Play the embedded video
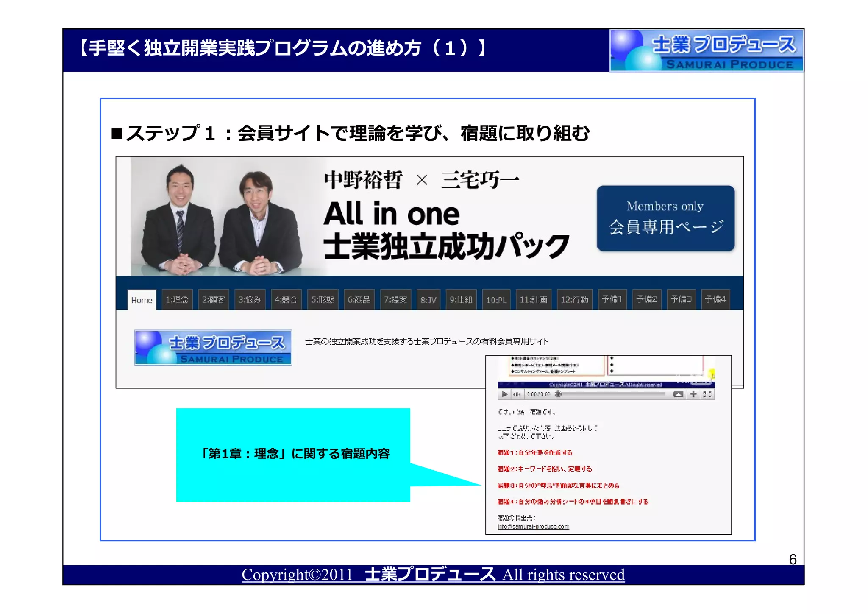 504,394
